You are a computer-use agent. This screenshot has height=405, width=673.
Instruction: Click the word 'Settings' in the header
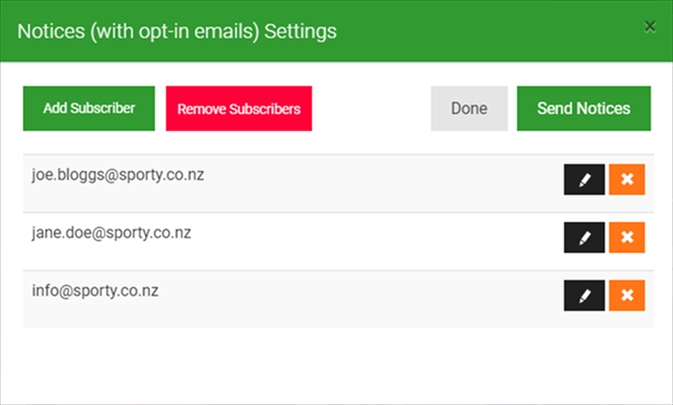pos(300,31)
